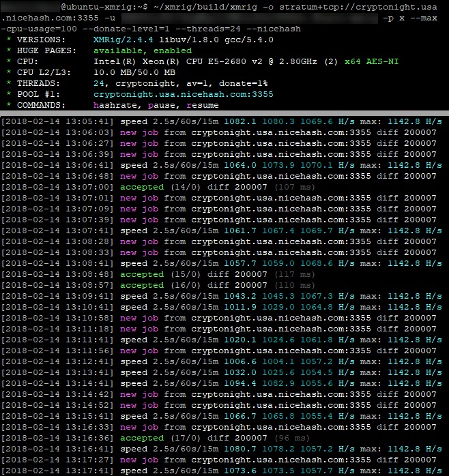This screenshot has height=476, width=449.
Task: Click speed value 1020.1 in 13:11:41 line
Action: 240,340
